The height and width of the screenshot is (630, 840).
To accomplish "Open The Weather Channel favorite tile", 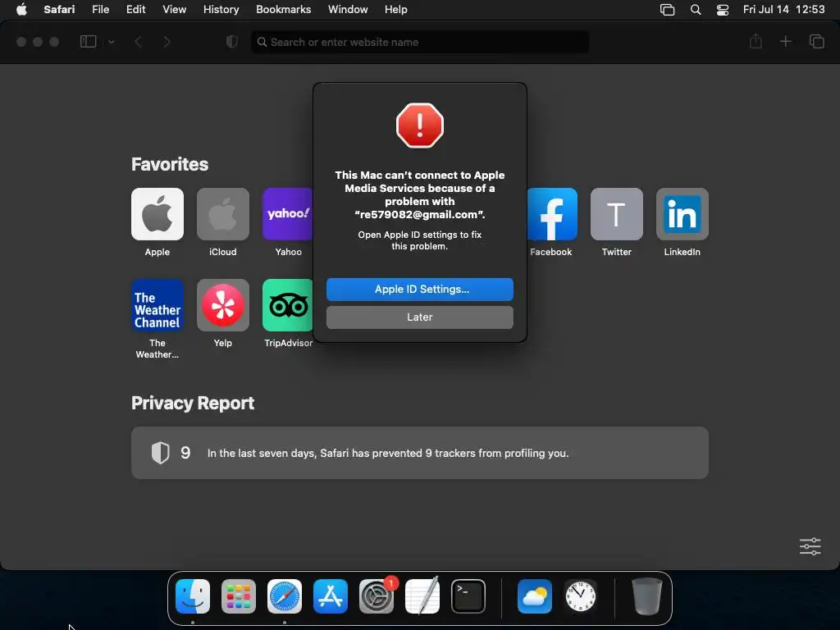I will tap(157, 305).
